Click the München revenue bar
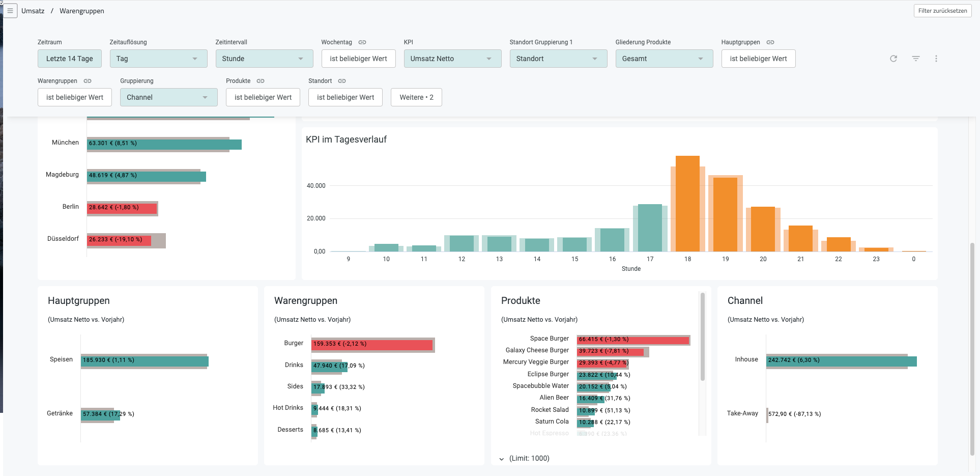The image size is (980, 476). point(164,145)
